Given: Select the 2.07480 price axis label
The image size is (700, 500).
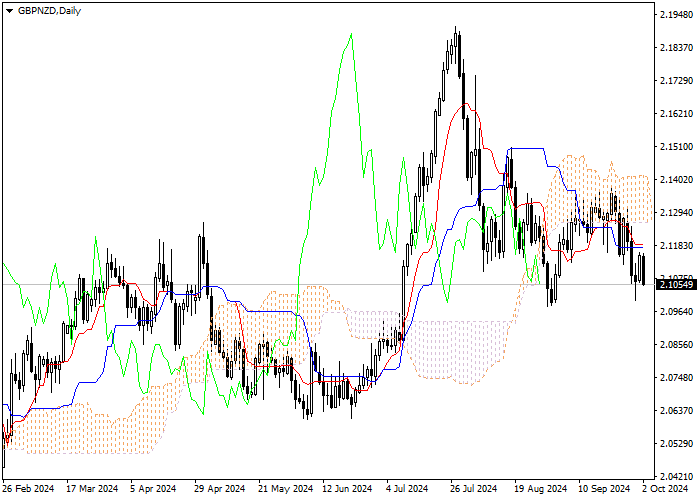Looking at the screenshot, I should (676, 378).
